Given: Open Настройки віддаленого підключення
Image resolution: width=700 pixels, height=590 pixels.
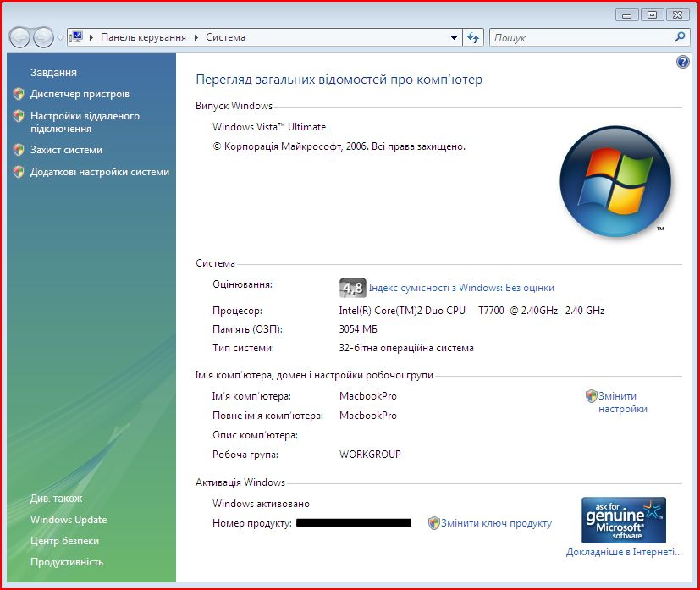Looking at the screenshot, I should click(85, 122).
